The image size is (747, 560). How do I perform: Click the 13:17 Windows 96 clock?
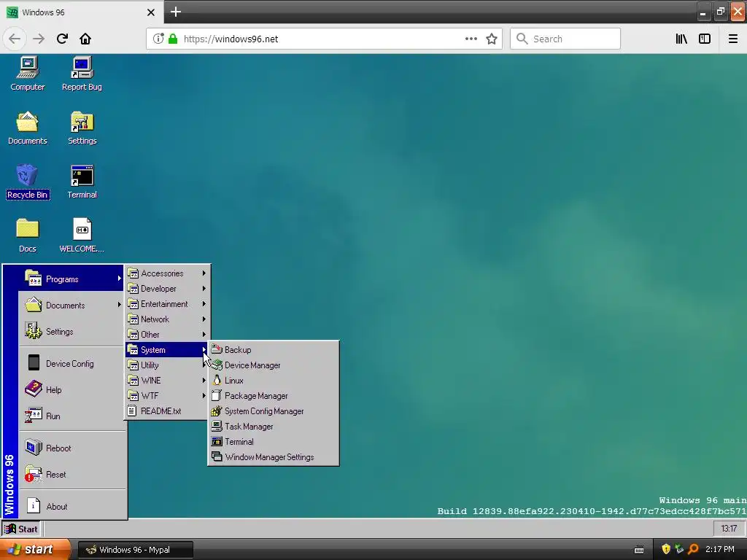pyautogui.click(x=729, y=528)
